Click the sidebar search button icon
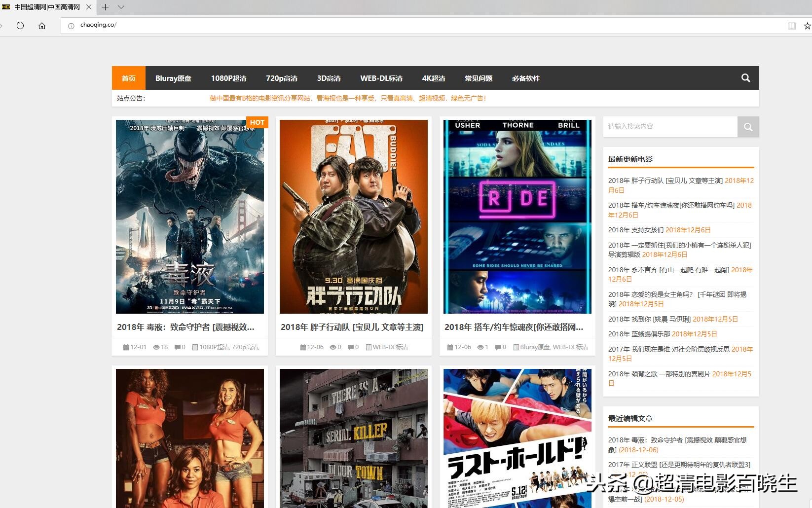This screenshot has height=508, width=812. [748, 127]
